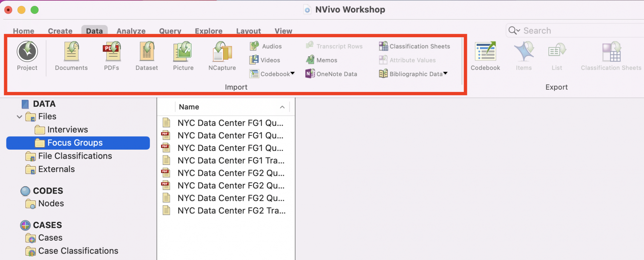
Task: Open the Layout tab
Action: 249,31
